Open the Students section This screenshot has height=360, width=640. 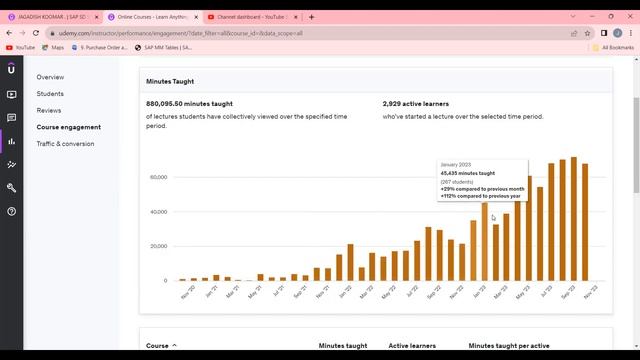[x=50, y=94]
